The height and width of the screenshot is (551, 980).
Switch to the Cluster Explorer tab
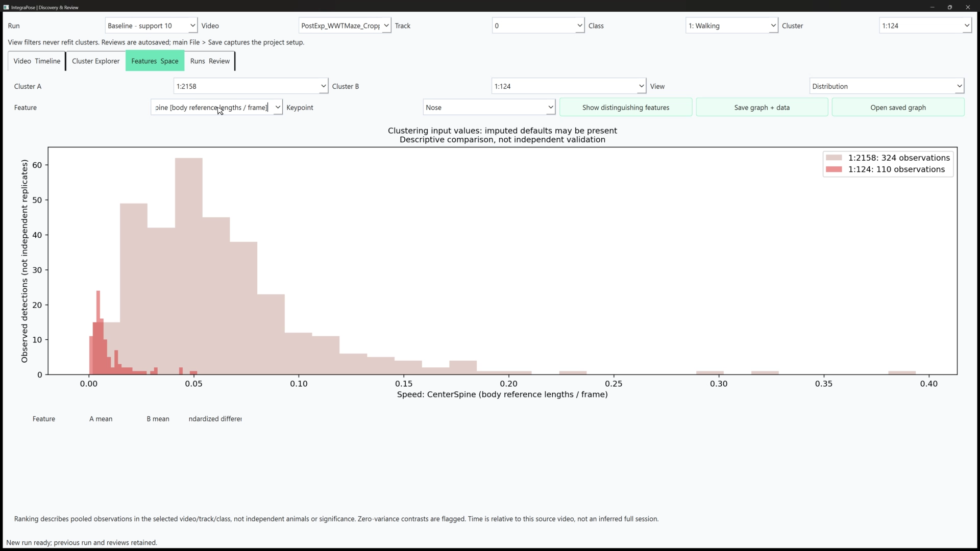[95, 61]
